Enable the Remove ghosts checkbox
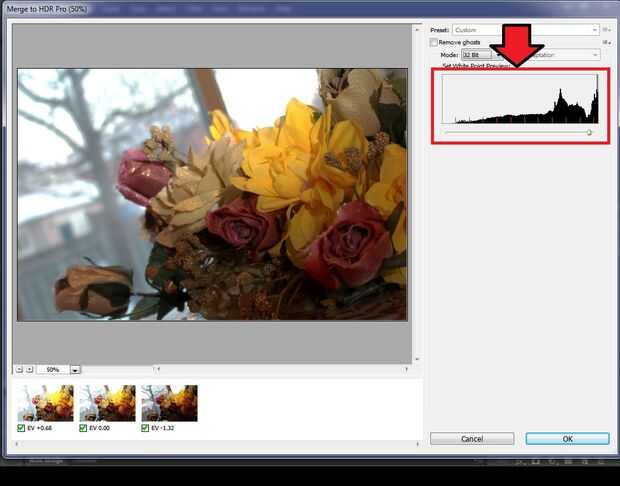Viewport: 620px width, 486px height. click(x=434, y=42)
